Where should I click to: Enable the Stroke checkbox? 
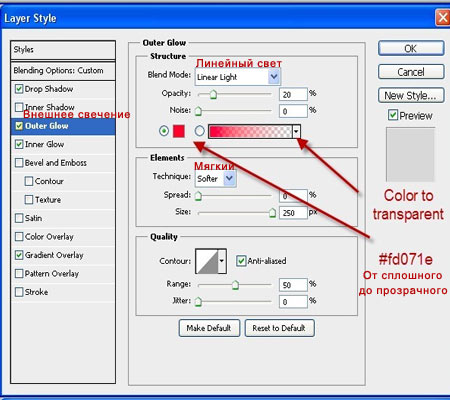point(19,292)
